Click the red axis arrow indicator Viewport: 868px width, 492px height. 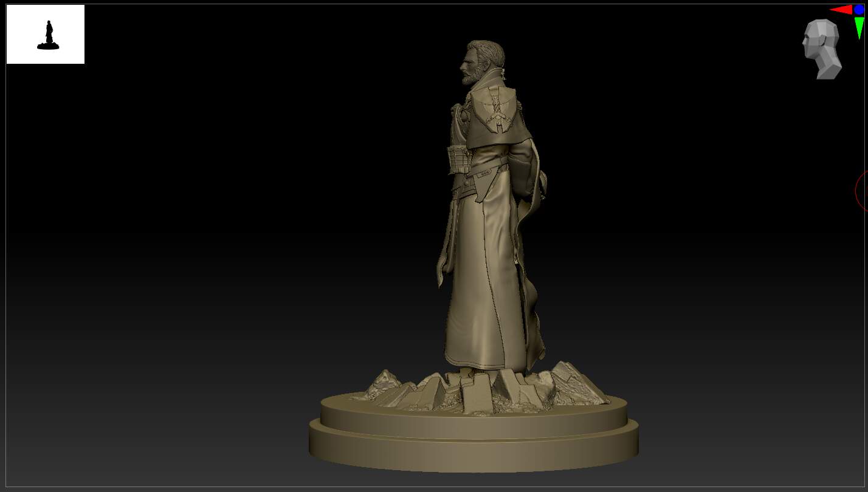[841, 10]
